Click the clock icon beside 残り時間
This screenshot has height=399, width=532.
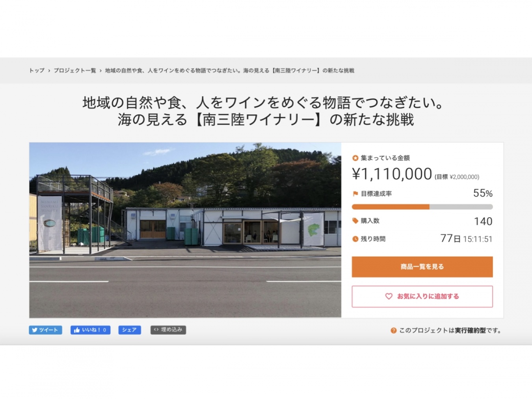click(355, 239)
